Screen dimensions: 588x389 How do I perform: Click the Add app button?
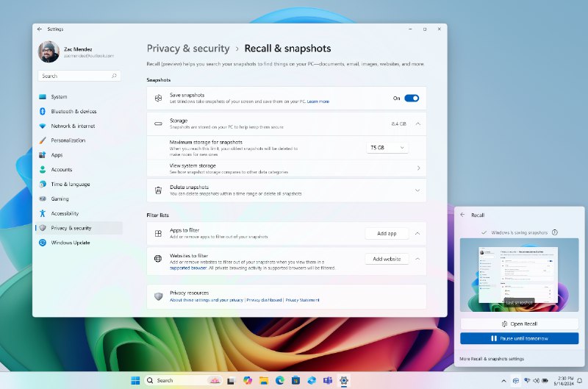[387, 233]
